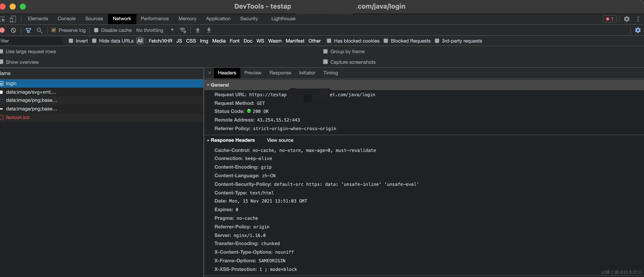Click the export HAR download arrow
644x277 pixels.
click(209, 30)
